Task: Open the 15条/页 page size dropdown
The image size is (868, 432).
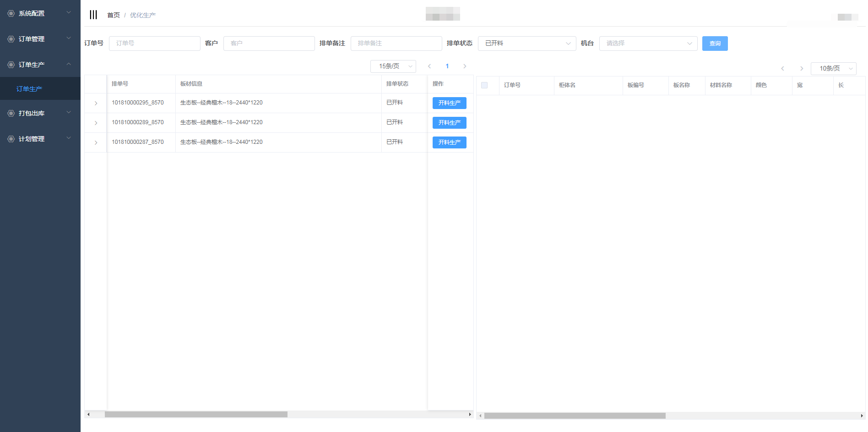Action: [x=393, y=66]
